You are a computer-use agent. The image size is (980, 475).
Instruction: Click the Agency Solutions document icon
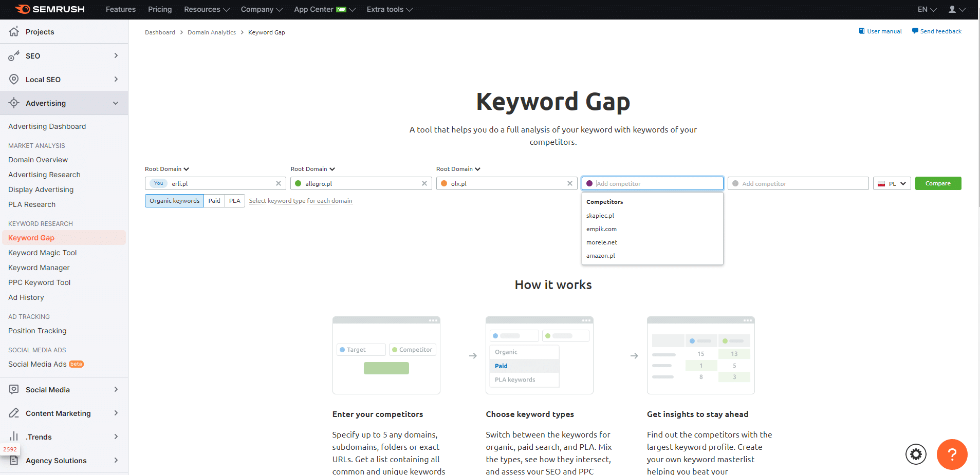pyautogui.click(x=14, y=460)
